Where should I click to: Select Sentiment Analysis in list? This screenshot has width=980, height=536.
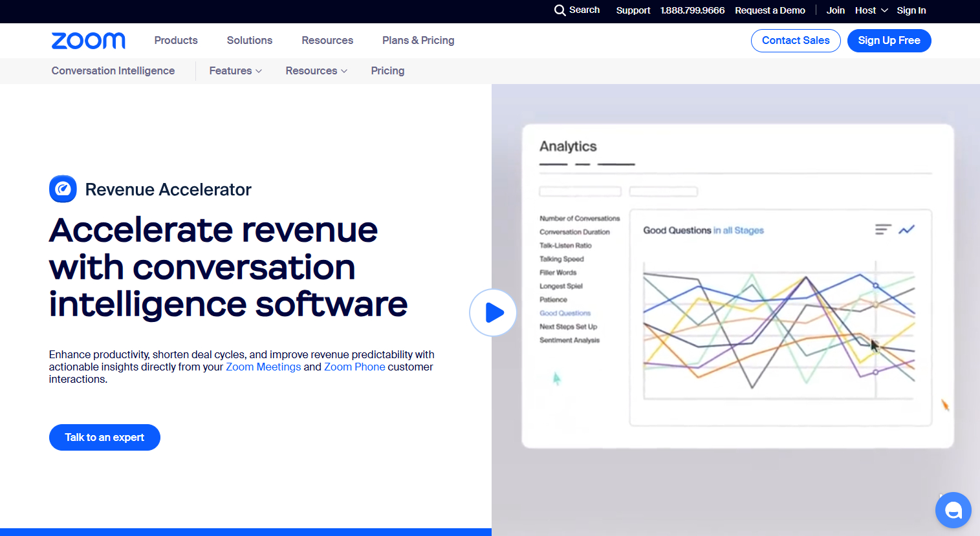tap(569, 340)
